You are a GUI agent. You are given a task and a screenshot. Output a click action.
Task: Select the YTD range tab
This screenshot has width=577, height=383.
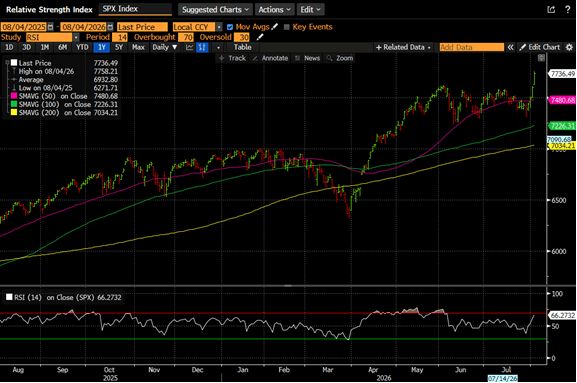point(82,47)
